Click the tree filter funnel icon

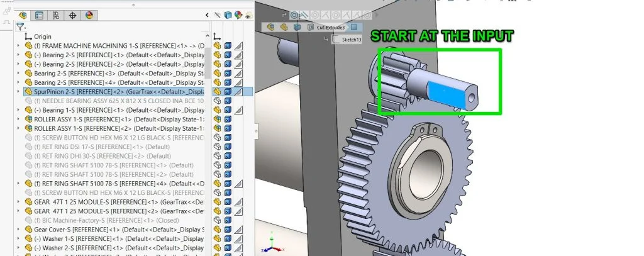(x=21, y=26)
